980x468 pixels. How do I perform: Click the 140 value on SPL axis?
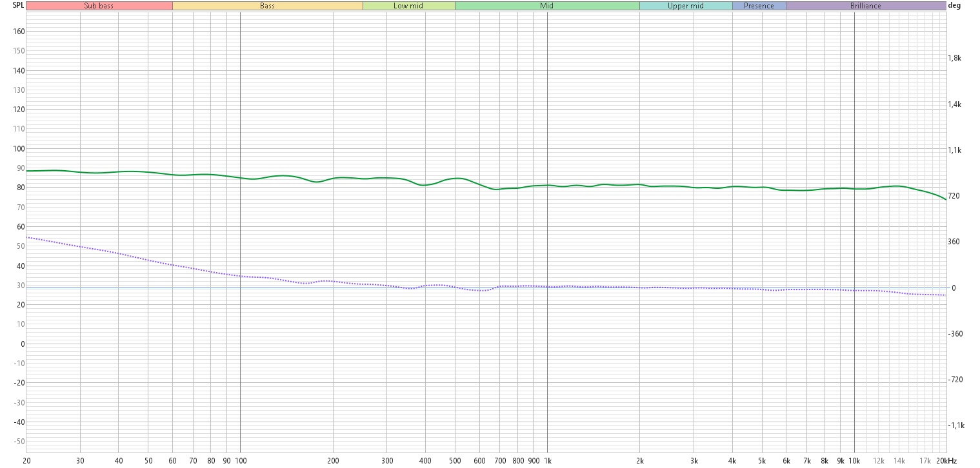click(x=19, y=70)
